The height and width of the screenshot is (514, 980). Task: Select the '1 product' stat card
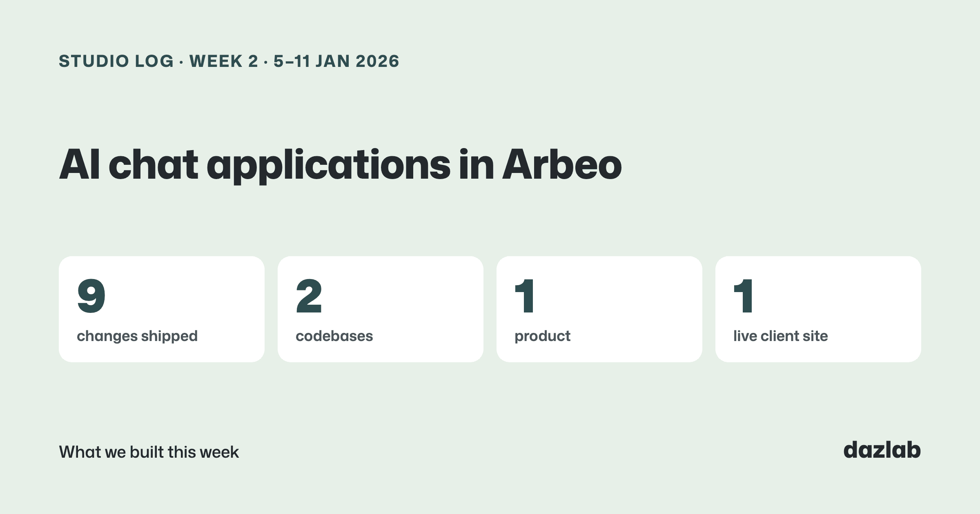coord(599,309)
